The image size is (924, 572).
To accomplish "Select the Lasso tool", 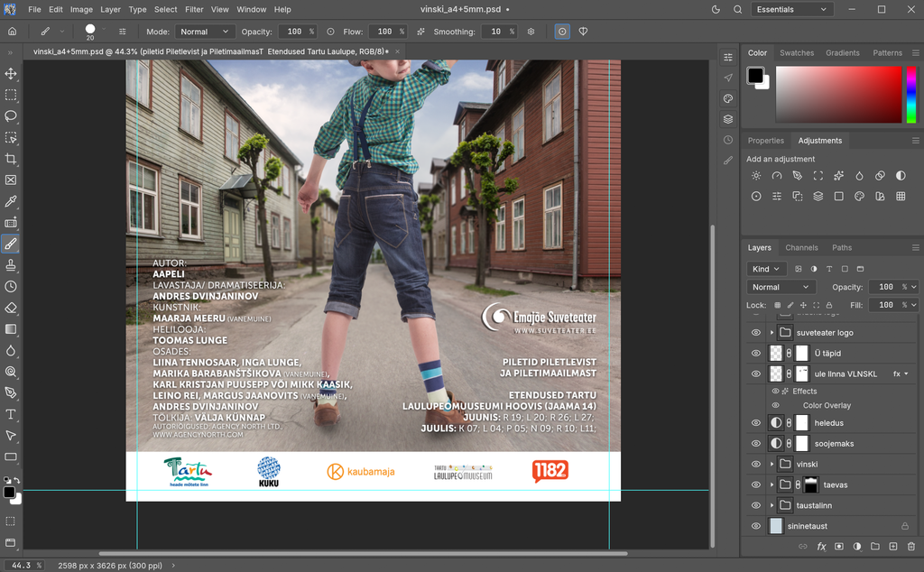I will (11, 116).
